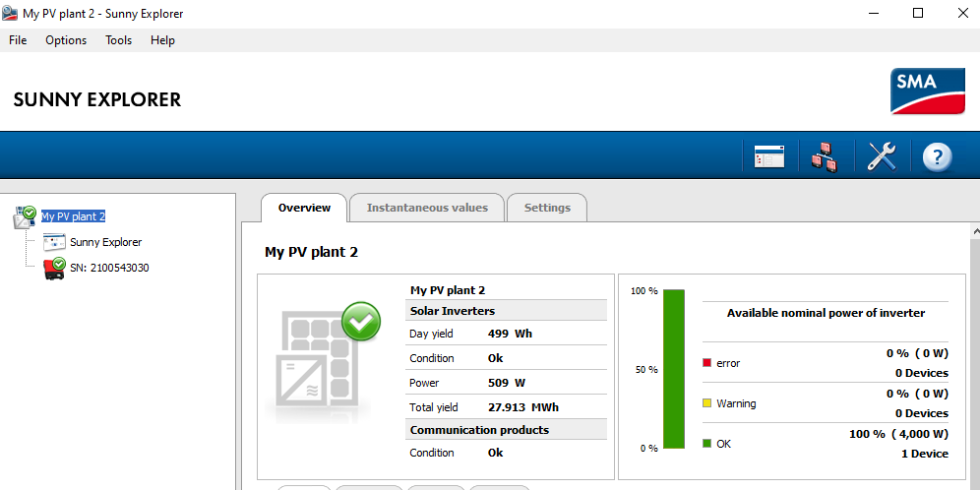This screenshot has width=980, height=490.
Task: Select the Sunny Explorer tree item
Action: pos(105,242)
